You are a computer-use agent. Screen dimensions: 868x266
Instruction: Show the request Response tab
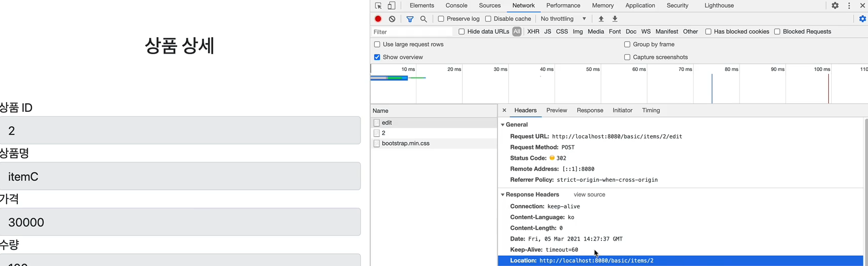coord(590,110)
